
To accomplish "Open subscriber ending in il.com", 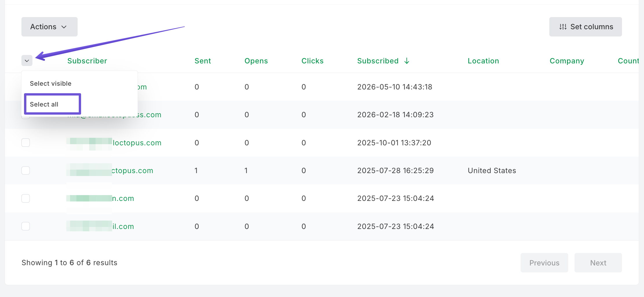I will coord(100,226).
